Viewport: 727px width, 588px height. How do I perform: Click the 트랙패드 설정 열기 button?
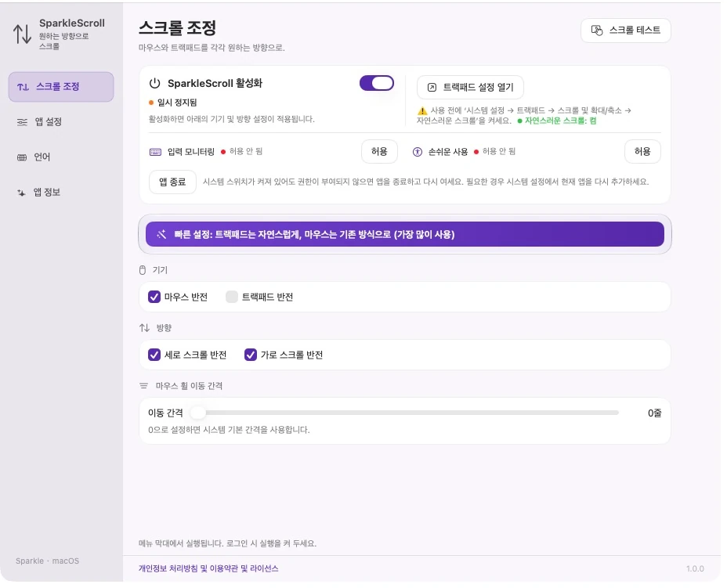point(470,87)
